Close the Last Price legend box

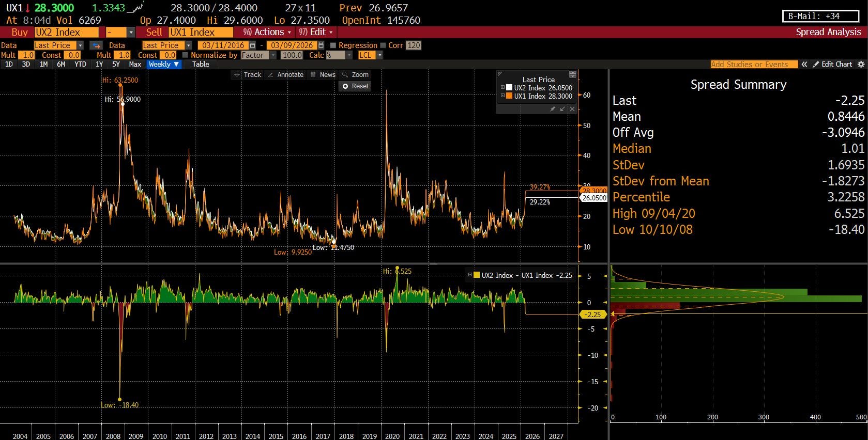pyautogui.click(x=572, y=109)
